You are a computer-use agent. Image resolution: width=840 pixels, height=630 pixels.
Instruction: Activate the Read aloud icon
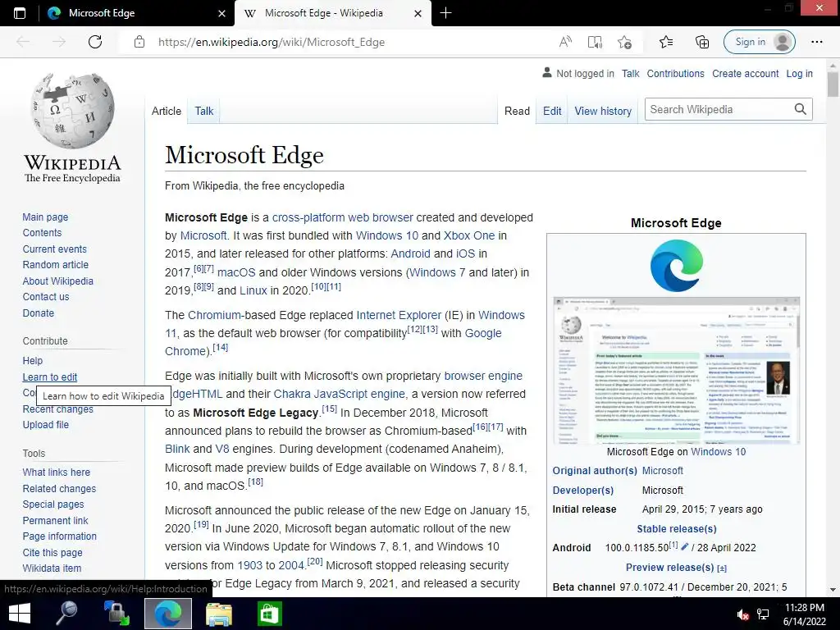point(565,42)
